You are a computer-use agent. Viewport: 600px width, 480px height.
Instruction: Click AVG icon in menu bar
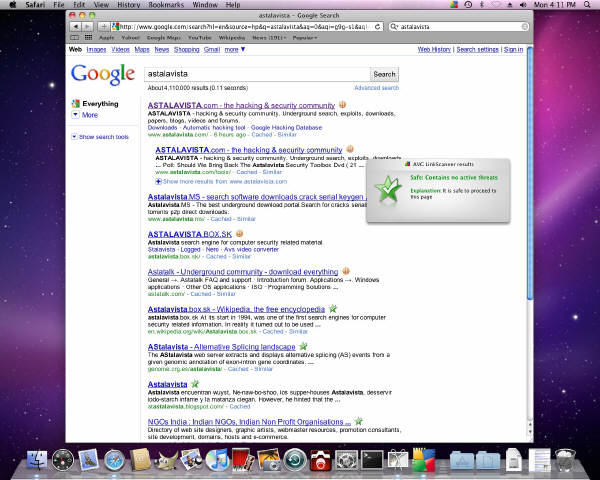[x=454, y=5]
